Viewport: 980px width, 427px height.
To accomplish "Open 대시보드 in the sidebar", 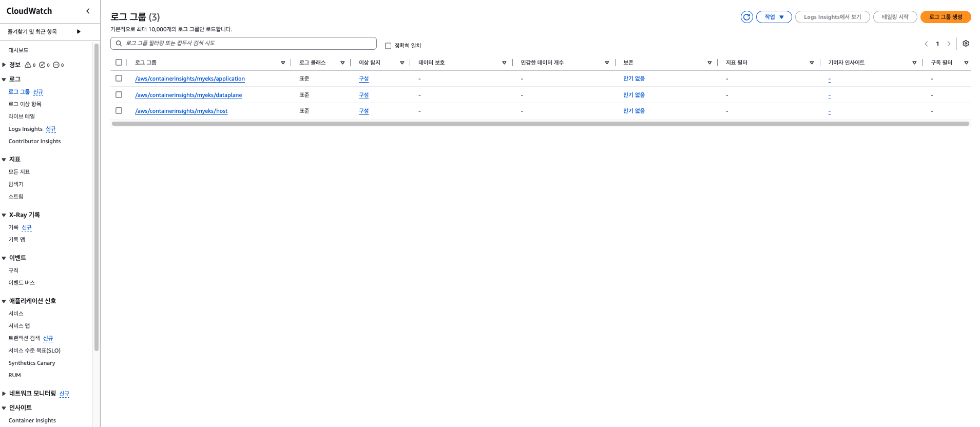I will [18, 50].
